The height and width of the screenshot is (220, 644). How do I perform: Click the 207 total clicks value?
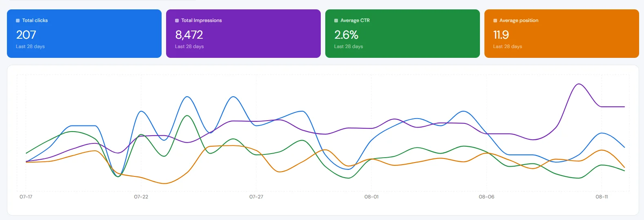click(x=26, y=35)
